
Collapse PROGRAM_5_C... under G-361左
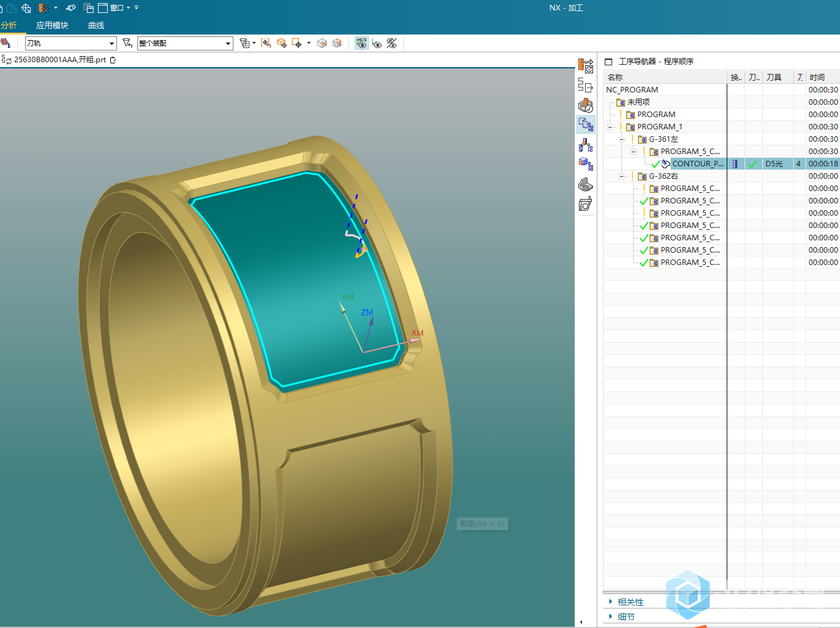point(633,152)
